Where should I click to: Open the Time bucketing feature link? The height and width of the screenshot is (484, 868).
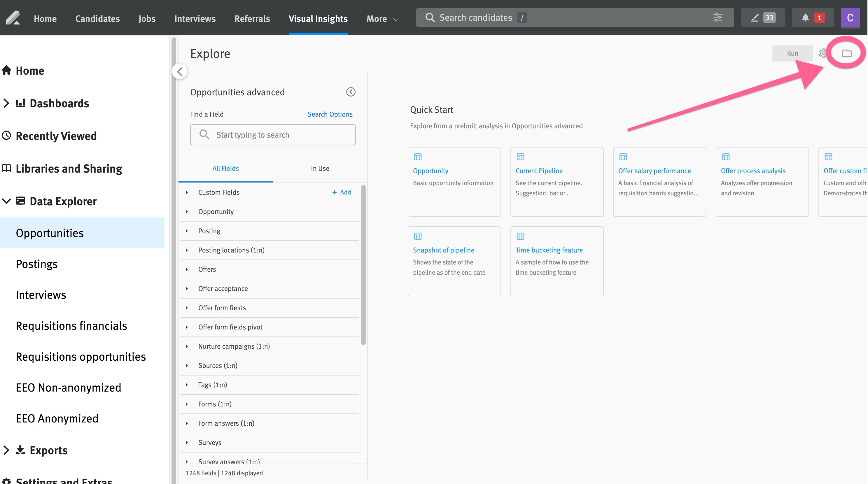(549, 250)
